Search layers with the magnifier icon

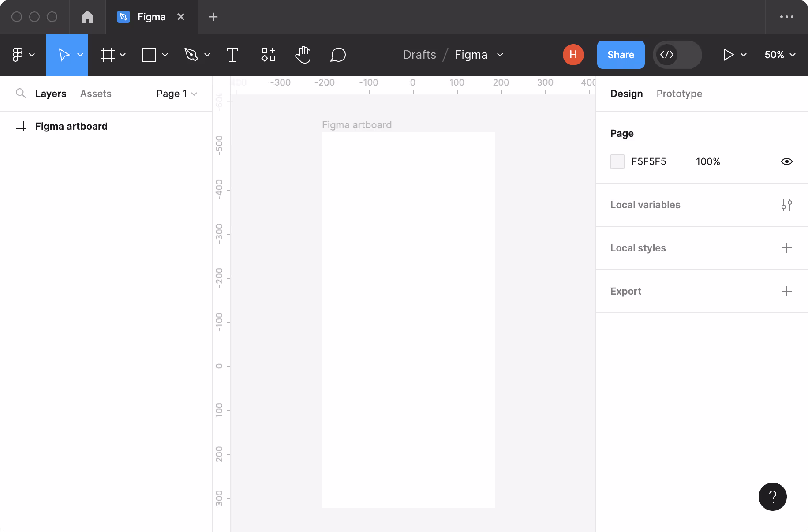(x=20, y=93)
